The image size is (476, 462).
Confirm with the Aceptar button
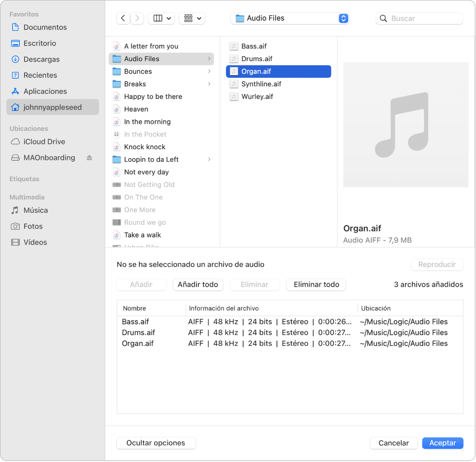(442, 443)
